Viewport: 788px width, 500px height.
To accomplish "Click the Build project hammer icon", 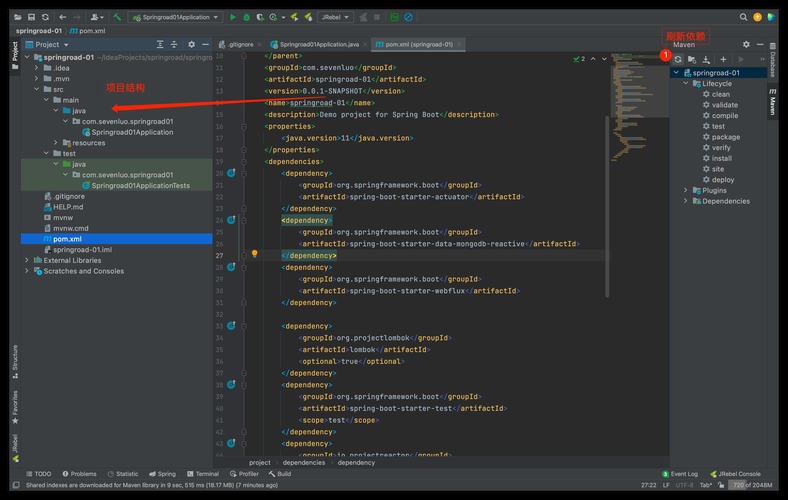I will click(x=117, y=17).
